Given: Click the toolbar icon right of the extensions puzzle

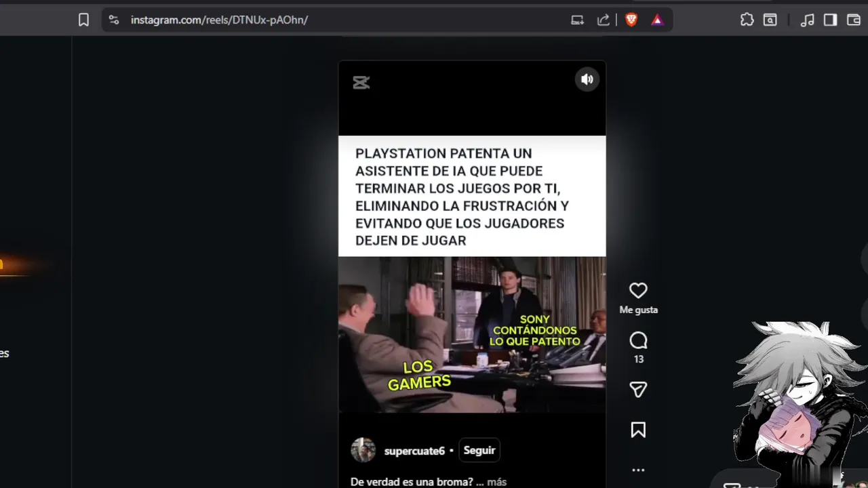Looking at the screenshot, I should pyautogui.click(x=770, y=20).
